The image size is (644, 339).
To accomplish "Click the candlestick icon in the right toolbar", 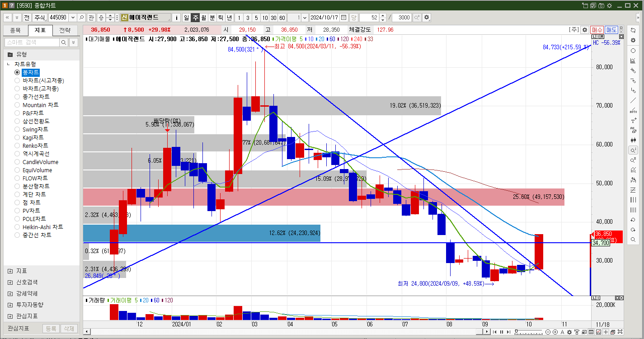I will click(633, 140).
